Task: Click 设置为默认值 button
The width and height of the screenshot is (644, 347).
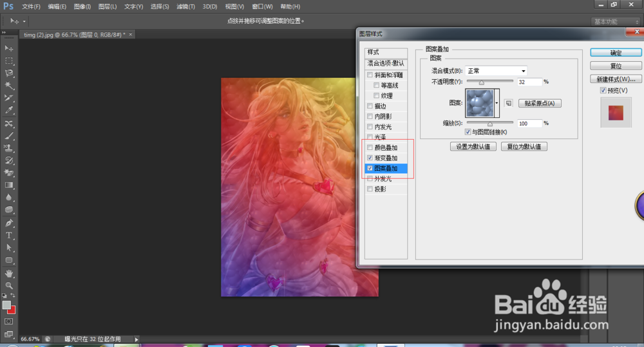Action: click(x=473, y=147)
